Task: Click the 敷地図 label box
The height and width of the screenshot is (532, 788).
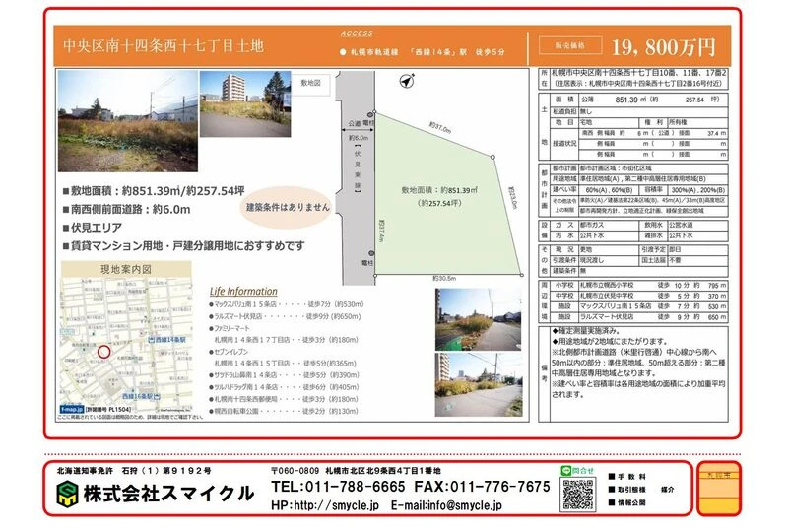Action: (310, 83)
